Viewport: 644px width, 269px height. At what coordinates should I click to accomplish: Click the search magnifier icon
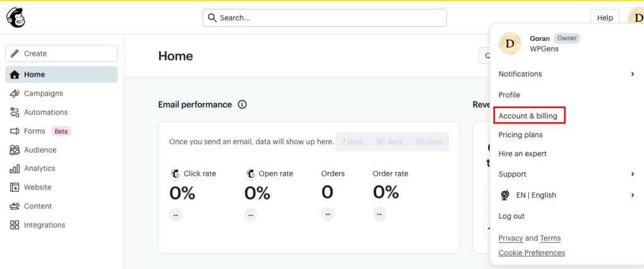click(x=212, y=18)
